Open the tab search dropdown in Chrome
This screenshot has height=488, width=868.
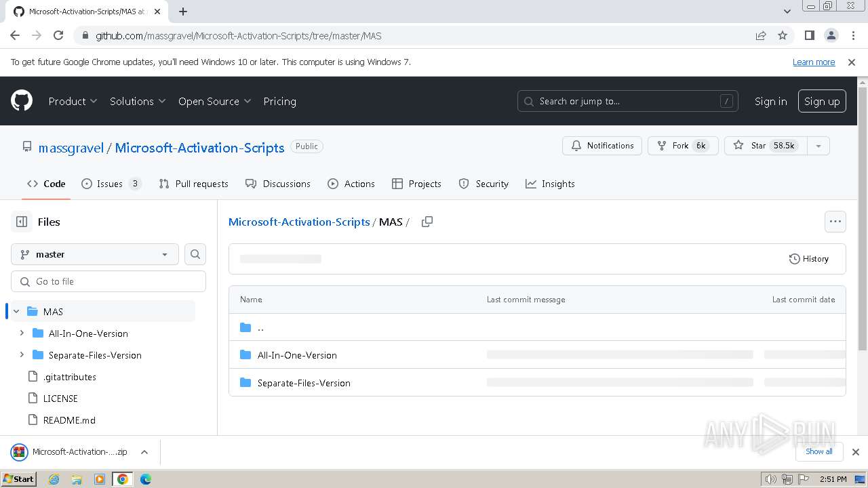[x=787, y=12]
